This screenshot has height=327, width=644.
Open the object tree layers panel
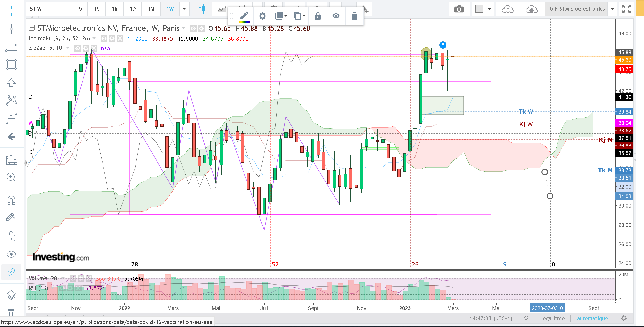11,295
